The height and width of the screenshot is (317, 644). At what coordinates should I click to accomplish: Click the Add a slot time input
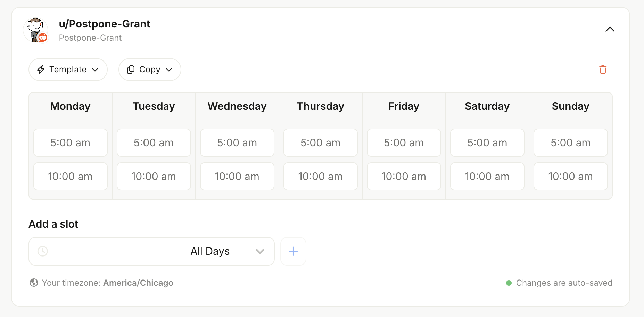(x=106, y=251)
